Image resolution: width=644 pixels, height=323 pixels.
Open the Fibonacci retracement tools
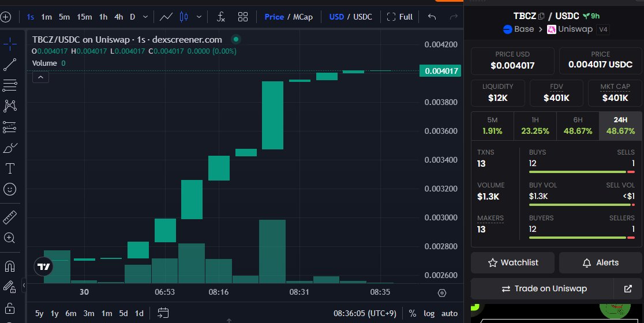pos(10,85)
